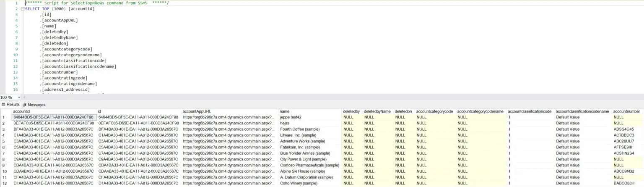Select row 12 by its row number

point(4,183)
